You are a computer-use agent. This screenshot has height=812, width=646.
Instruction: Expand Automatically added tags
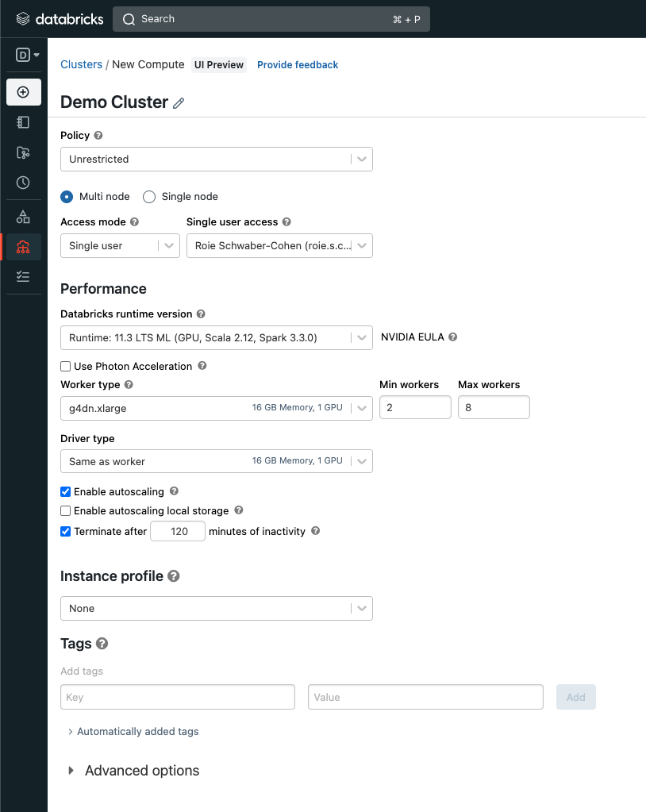133,731
